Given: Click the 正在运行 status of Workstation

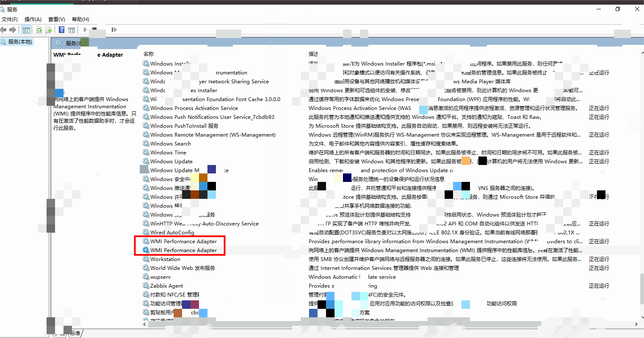Looking at the screenshot, I should point(599,259).
